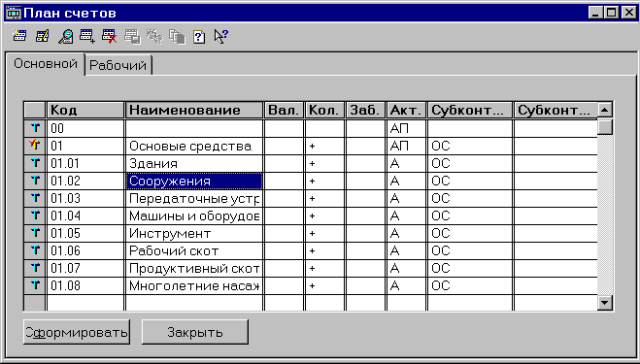This screenshot has width=640, height=364.
Task: Click the ОС subconto cell in row 01.06
Action: click(x=470, y=250)
